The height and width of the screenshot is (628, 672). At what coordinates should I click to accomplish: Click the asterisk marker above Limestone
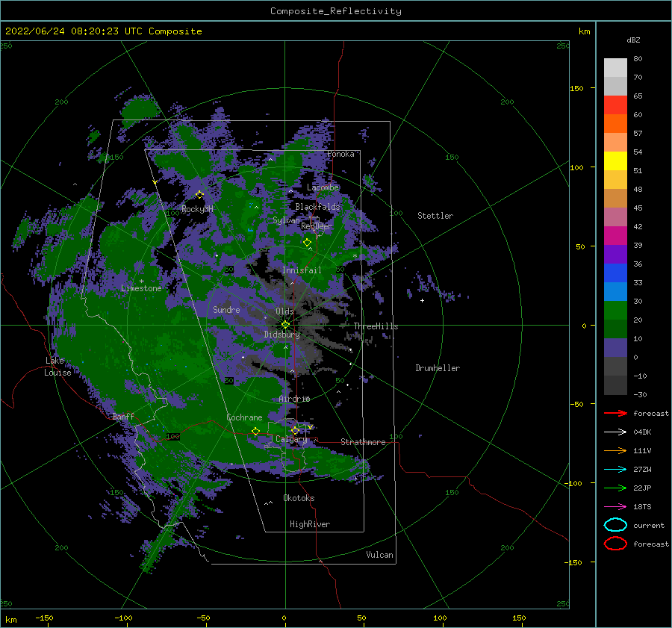141,282
